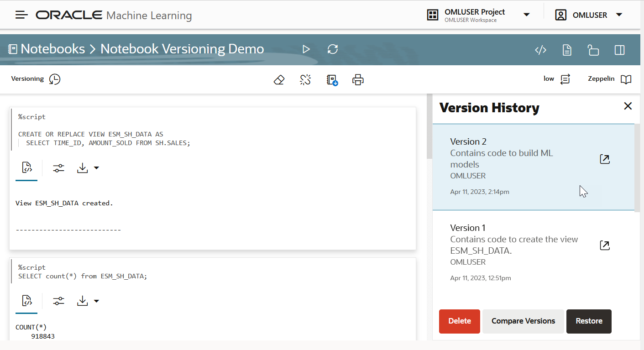This screenshot has height=350, width=644.
Task: Toggle the notebook lock icon
Action: click(x=593, y=50)
